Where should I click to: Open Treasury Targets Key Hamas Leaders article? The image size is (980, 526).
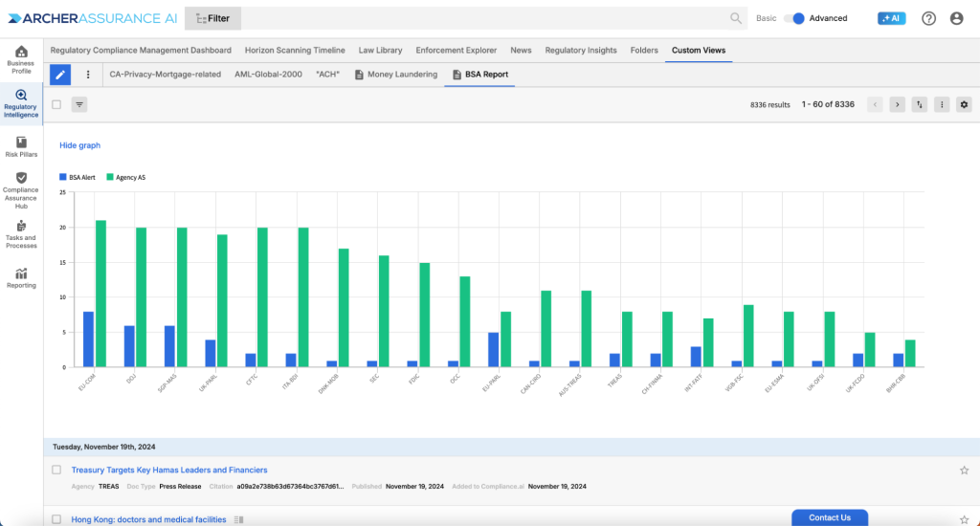tap(169, 470)
